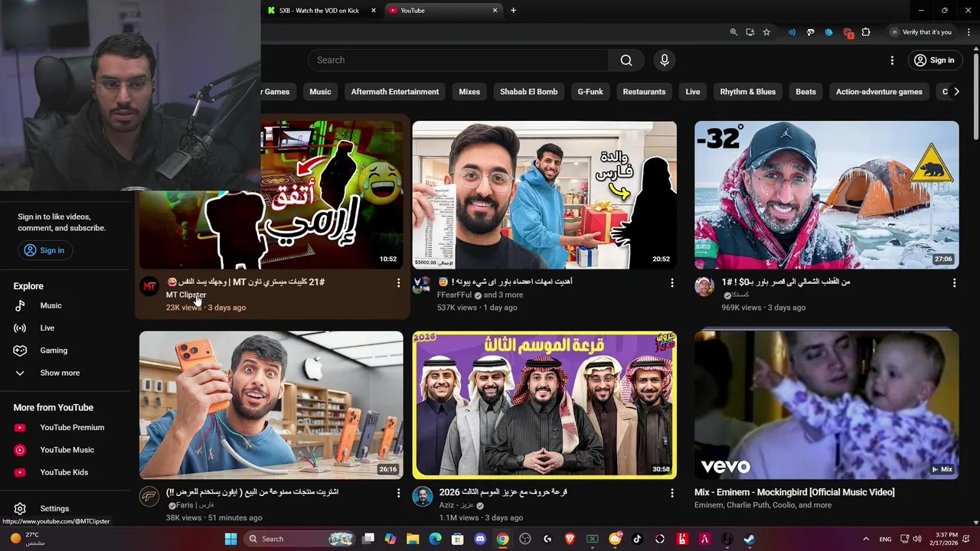The height and width of the screenshot is (551, 980).
Task: Open YouTube Music icon in sidebar
Action: [21, 450]
